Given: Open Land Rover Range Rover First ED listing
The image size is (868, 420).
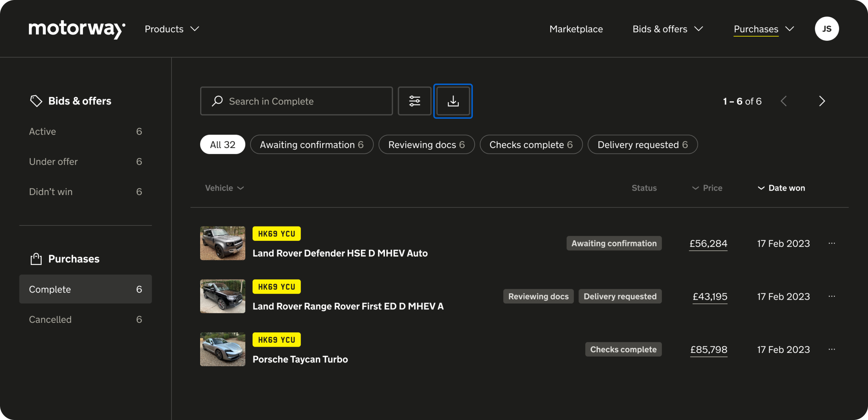Looking at the screenshot, I should (x=348, y=306).
